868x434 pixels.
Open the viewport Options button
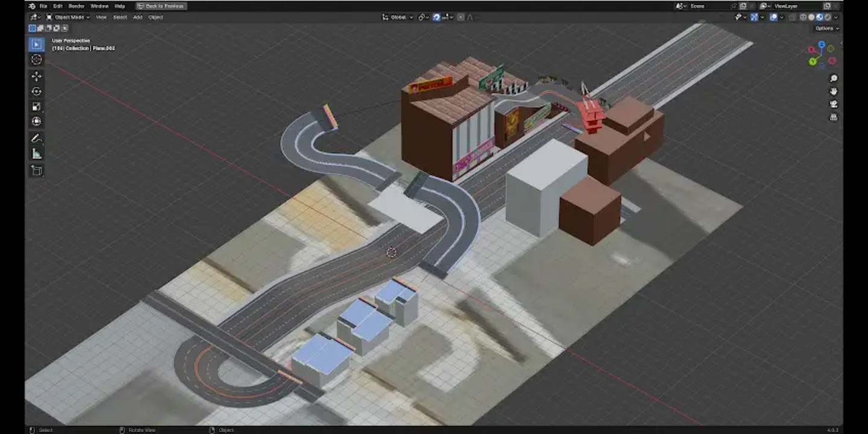826,28
